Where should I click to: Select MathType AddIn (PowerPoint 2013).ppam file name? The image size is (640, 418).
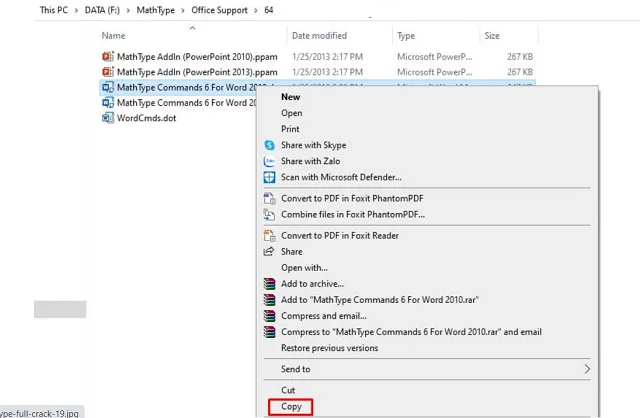(197, 72)
